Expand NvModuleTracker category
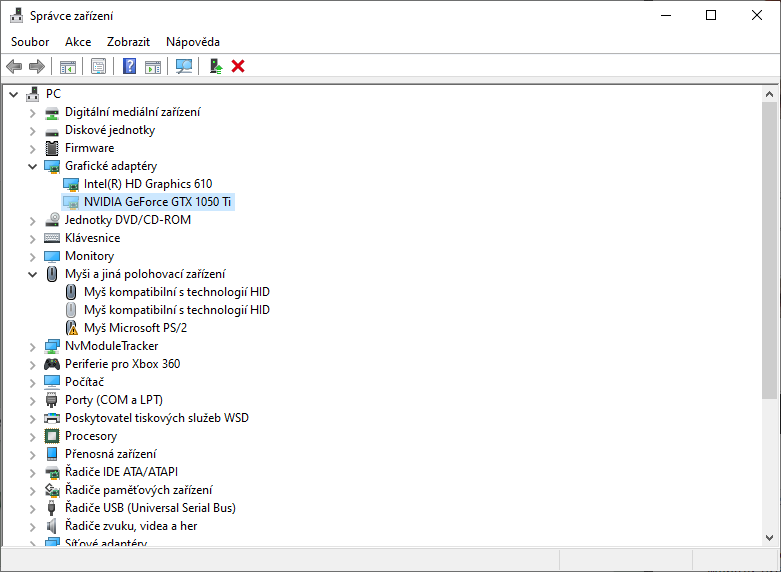 click(x=32, y=347)
